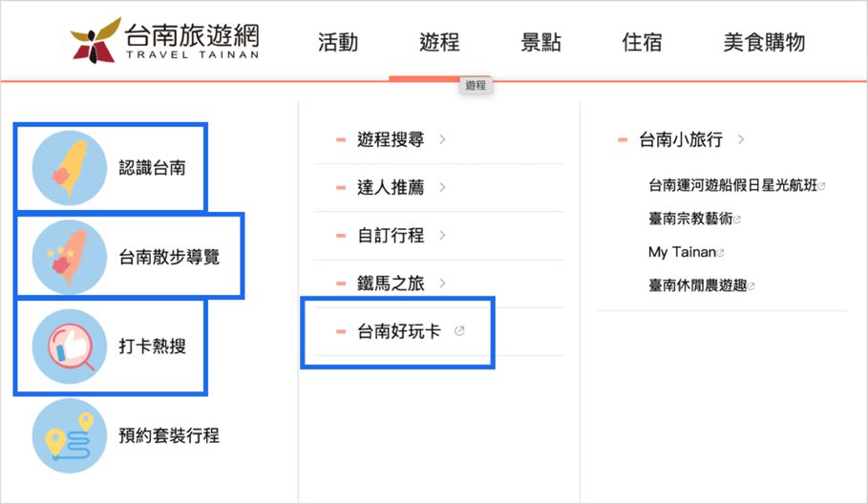Select the 台南散步導覽 link text

[169, 257]
